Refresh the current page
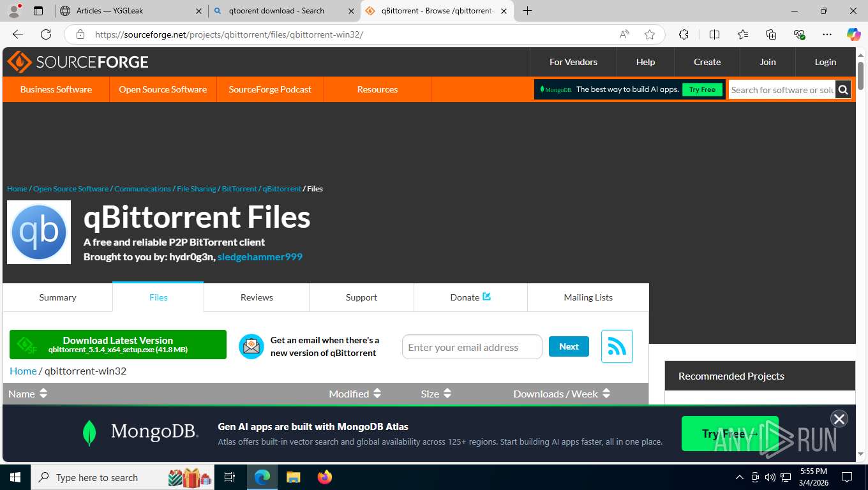The width and height of the screenshot is (868, 490). (x=46, y=34)
